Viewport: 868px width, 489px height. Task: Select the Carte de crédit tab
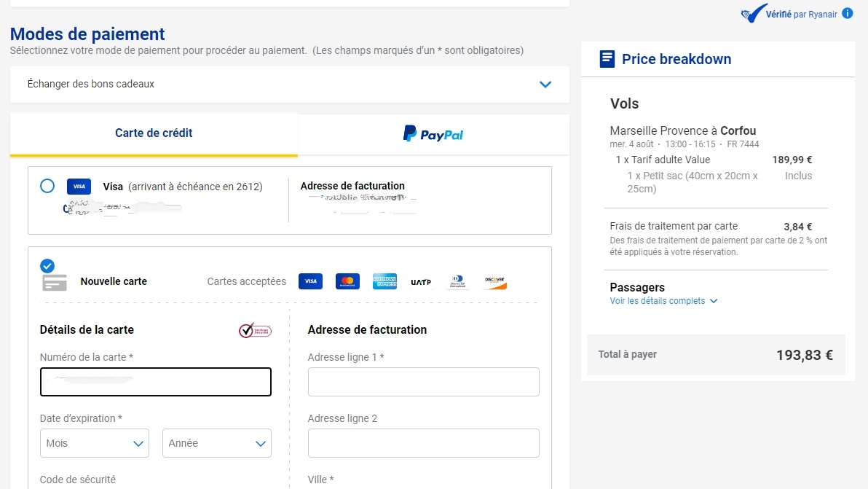tap(154, 134)
